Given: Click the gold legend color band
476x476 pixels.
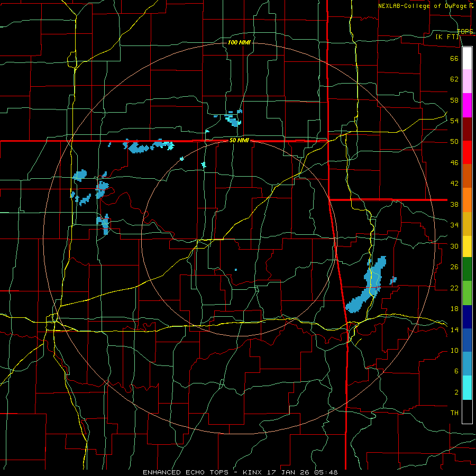Looking at the screenshot, I should coord(467,224).
